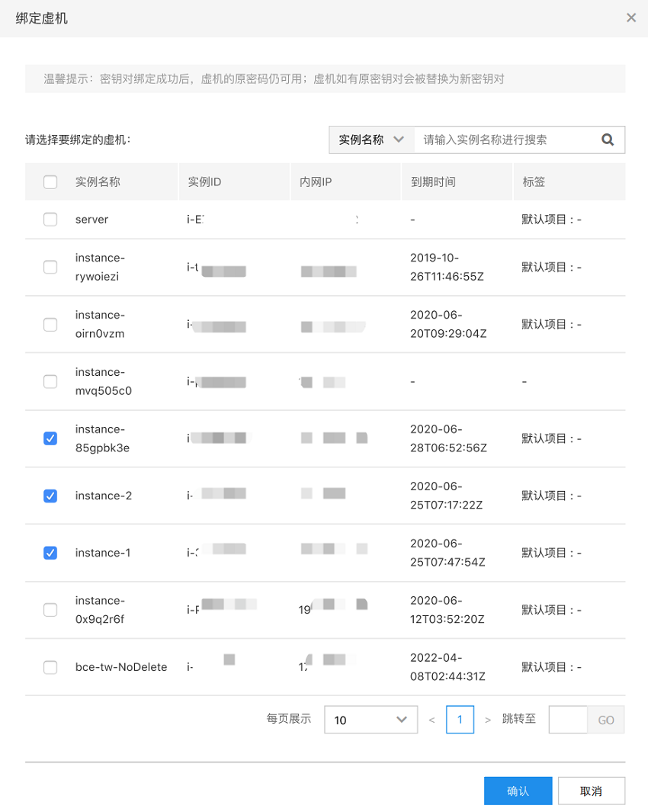Click instance name 'instance-85gpbk3e'

[x=103, y=438]
